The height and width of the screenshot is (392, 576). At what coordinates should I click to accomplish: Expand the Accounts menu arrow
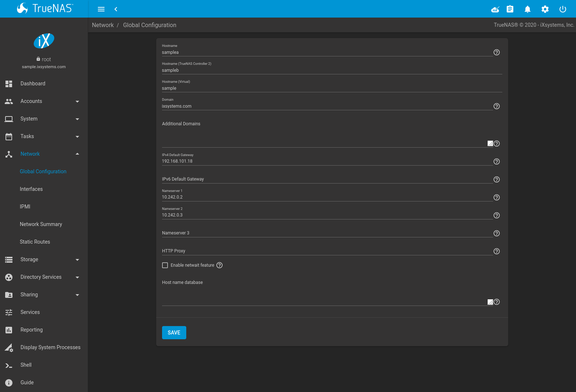tap(77, 101)
